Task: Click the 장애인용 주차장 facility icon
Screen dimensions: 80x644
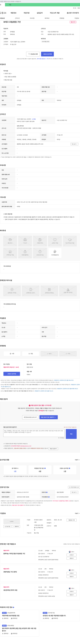Action: 12,291
